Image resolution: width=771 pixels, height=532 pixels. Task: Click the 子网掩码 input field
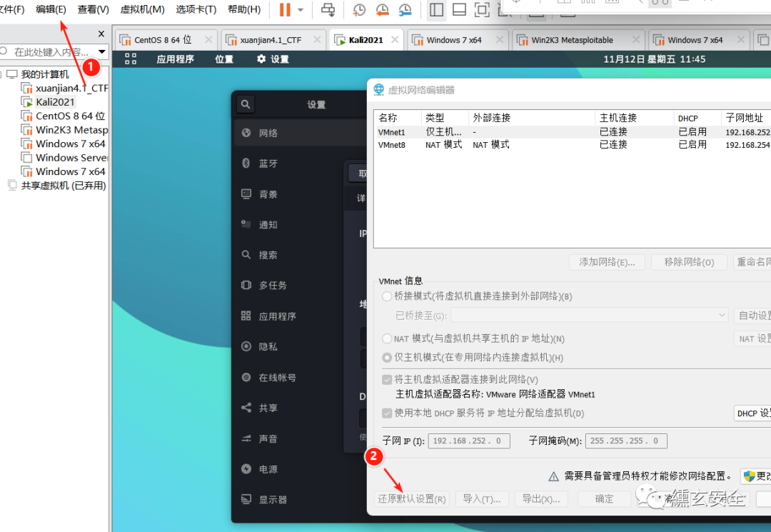pyautogui.click(x=626, y=441)
